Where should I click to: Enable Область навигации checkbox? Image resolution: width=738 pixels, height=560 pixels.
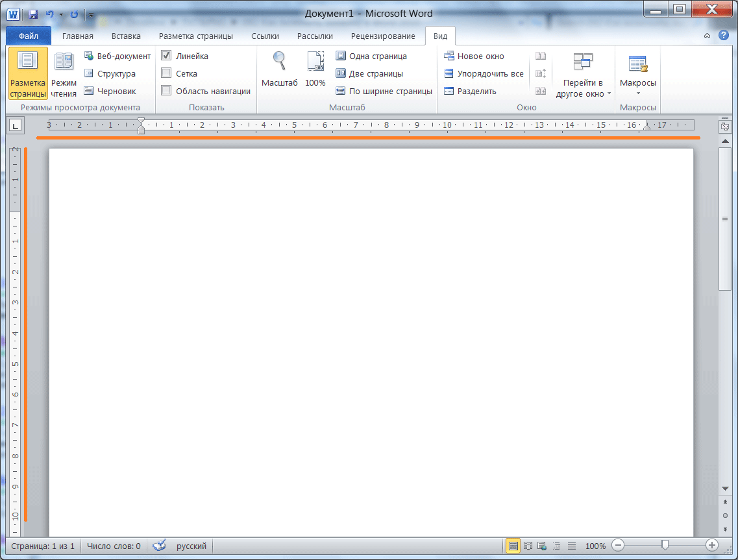point(166,90)
